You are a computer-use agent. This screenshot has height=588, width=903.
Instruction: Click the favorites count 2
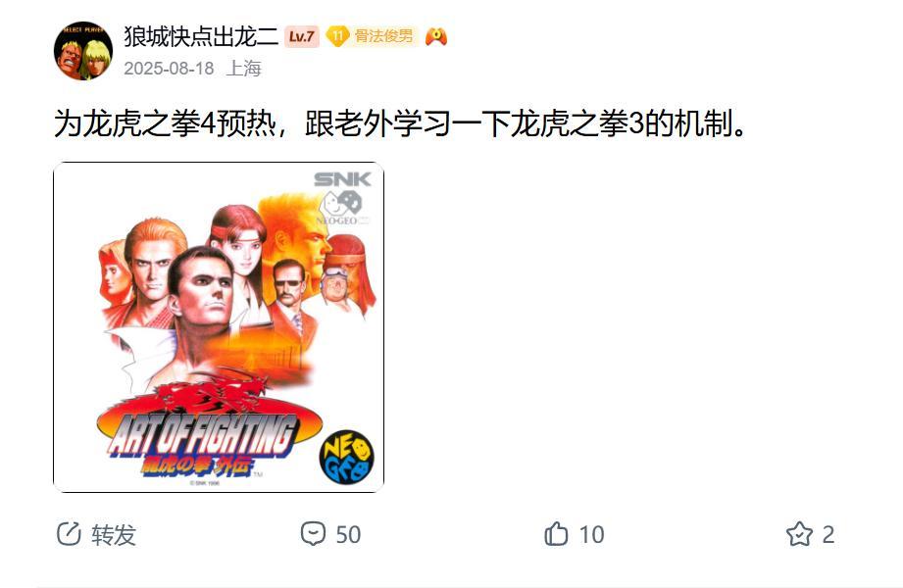pyautogui.click(x=828, y=534)
